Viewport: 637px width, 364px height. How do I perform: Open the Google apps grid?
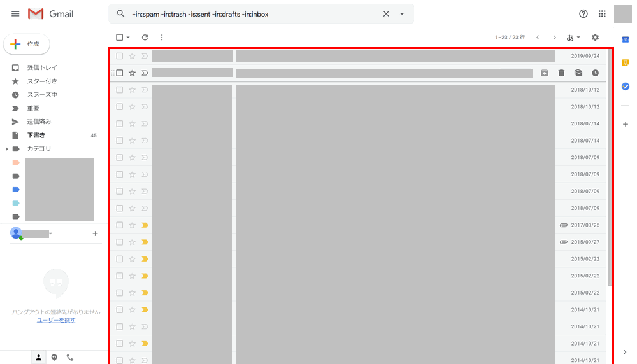click(602, 14)
